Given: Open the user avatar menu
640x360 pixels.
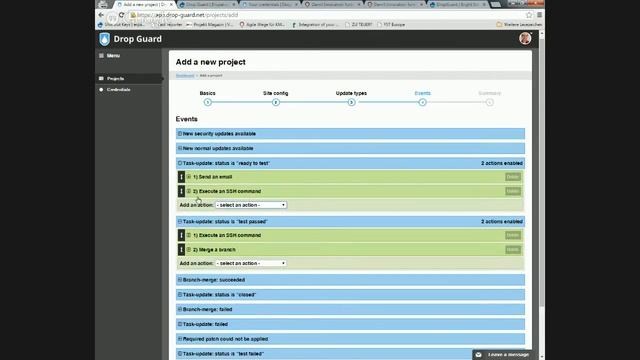Looking at the screenshot, I should coord(525,38).
